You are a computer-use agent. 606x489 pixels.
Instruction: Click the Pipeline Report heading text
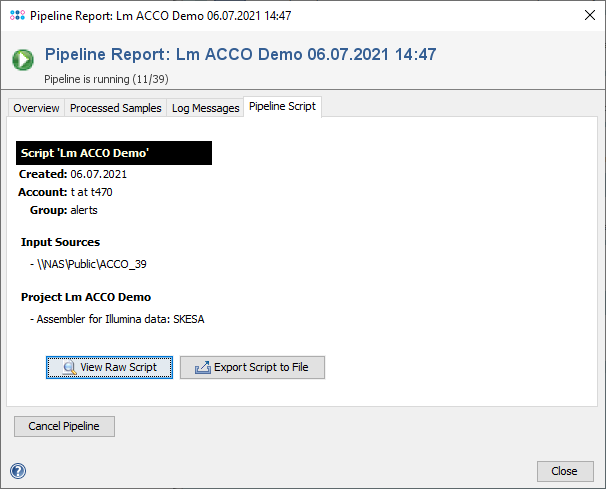click(x=240, y=54)
